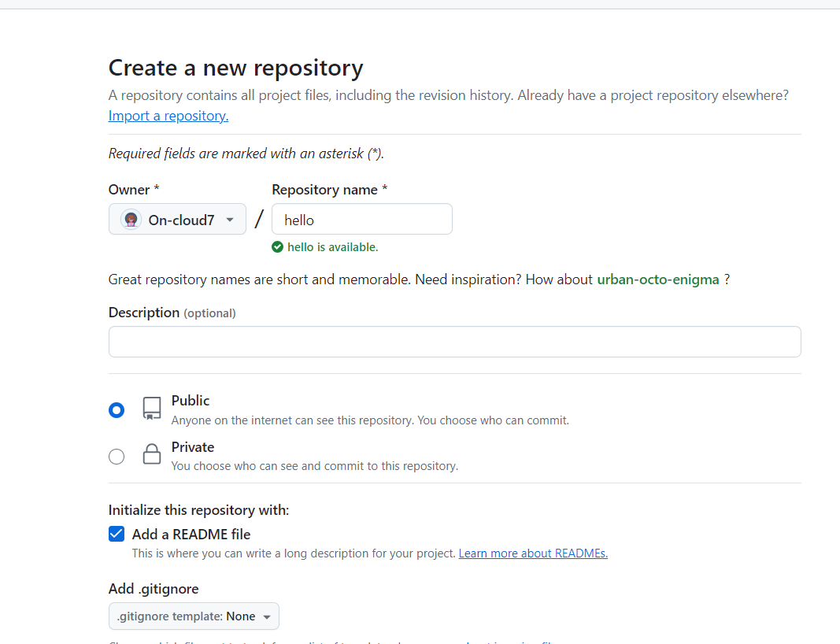The image size is (840, 644).
Task: Focus the Repository name field containing hello
Action: 362,220
